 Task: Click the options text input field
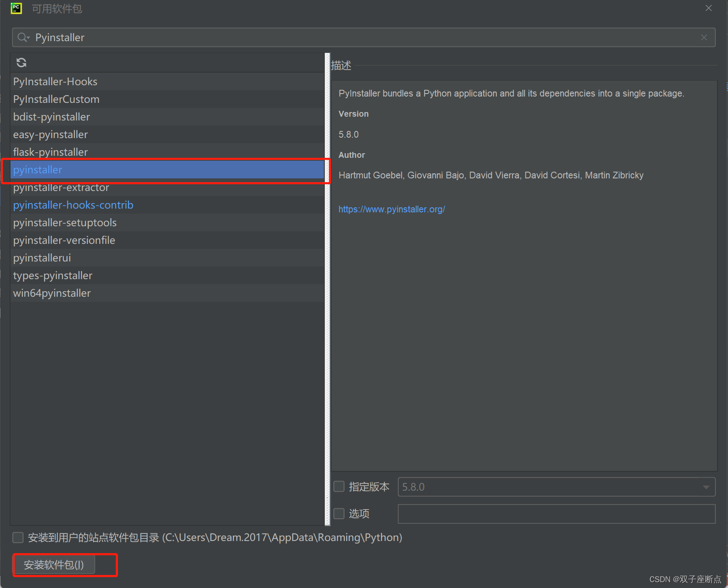point(556,514)
